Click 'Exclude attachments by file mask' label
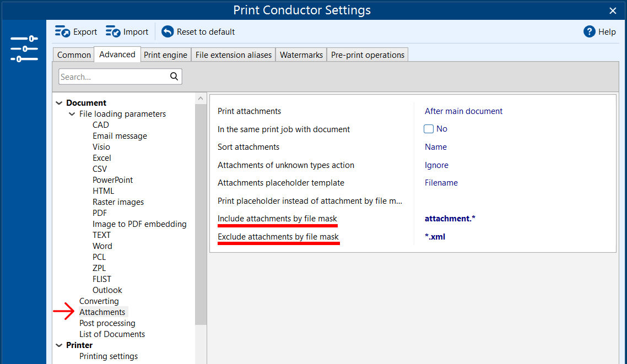This screenshot has height=364, width=627. click(x=278, y=237)
